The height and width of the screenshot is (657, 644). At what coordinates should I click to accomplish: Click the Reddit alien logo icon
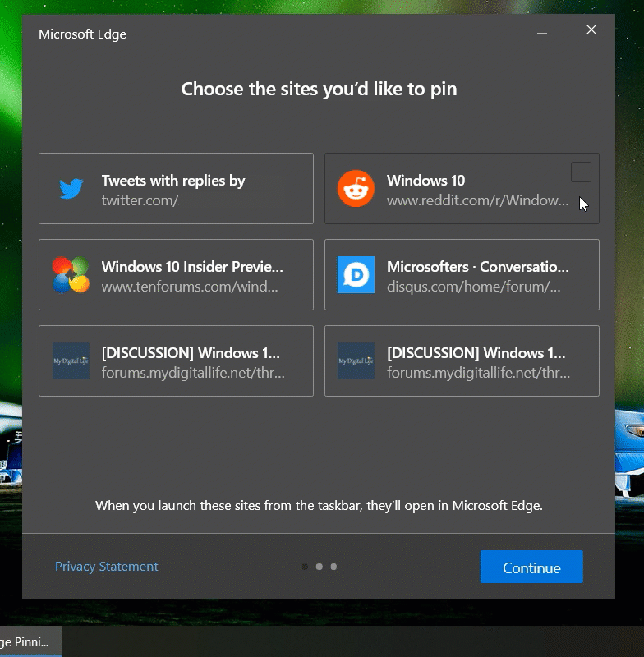tap(356, 189)
